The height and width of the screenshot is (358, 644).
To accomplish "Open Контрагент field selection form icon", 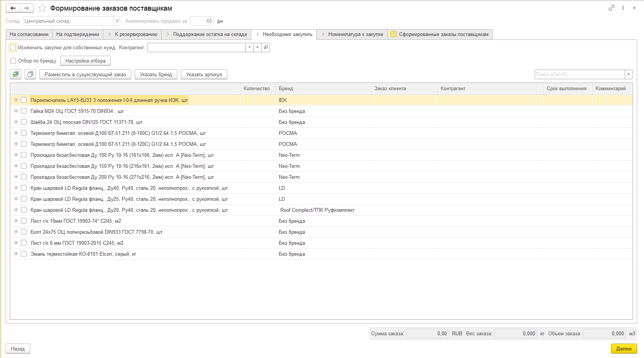I will pos(266,47).
